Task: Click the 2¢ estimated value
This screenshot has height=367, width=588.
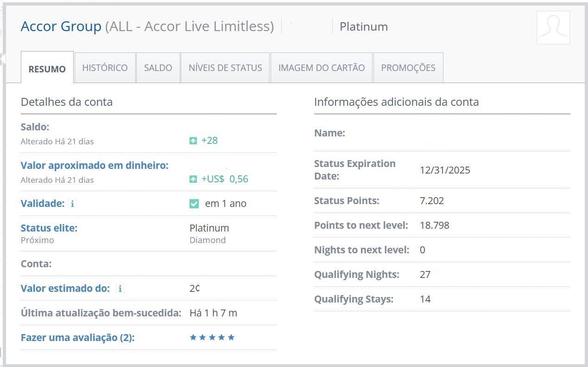Action: tap(195, 288)
